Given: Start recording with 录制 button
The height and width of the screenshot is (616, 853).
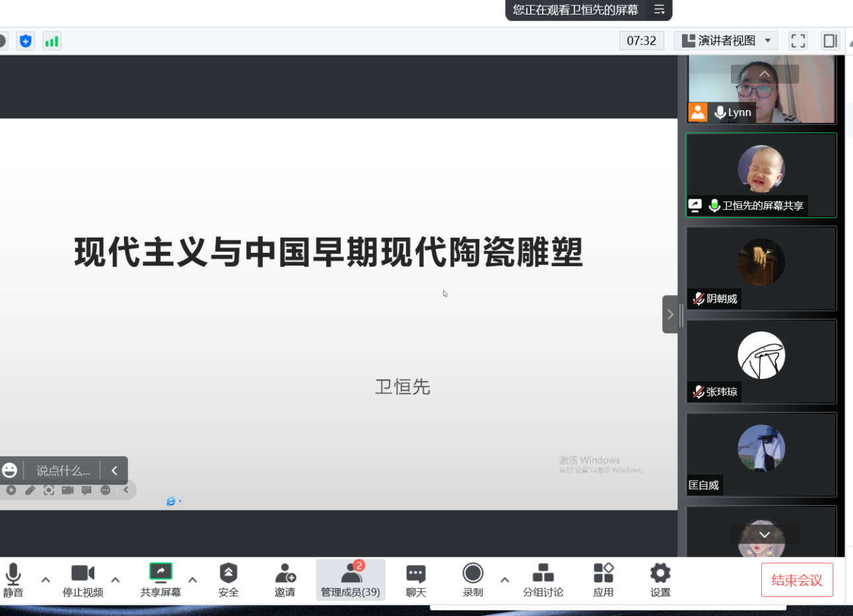Looking at the screenshot, I should [x=473, y=579].
